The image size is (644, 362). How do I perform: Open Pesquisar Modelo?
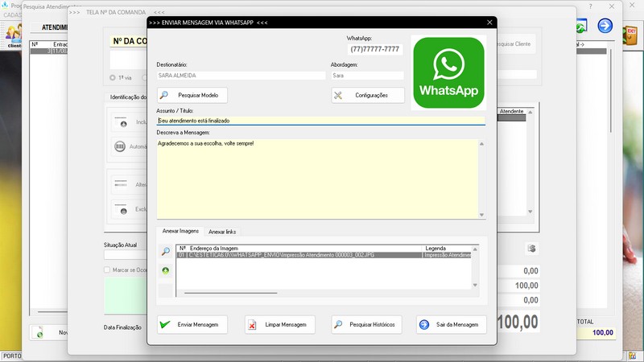(x=192, y=95)
